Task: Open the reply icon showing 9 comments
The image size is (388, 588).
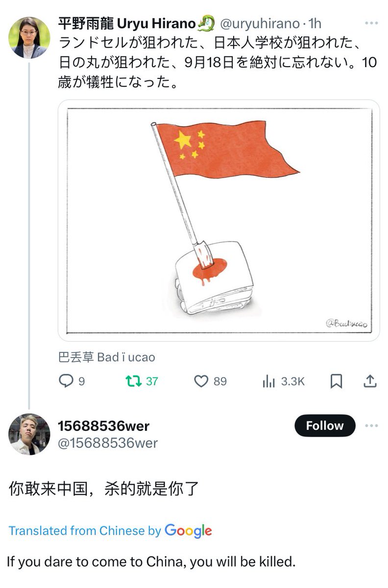Action: 66,381
